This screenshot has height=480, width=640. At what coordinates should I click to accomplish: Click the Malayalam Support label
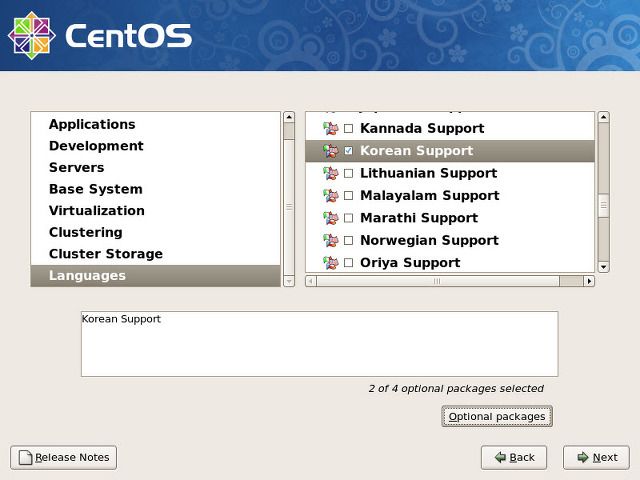pyautogui.click(x=430, y=196)
